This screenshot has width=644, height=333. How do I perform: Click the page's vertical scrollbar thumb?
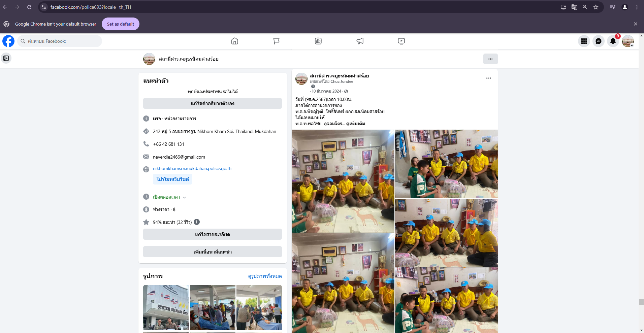click(x=641, y=302)
